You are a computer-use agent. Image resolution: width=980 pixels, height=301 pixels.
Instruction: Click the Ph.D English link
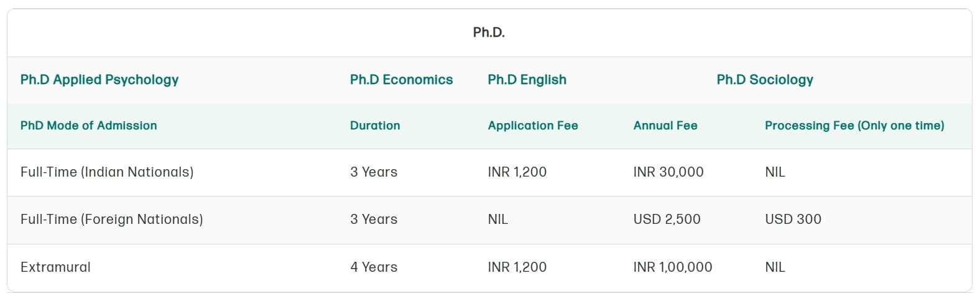pyautogui.click(x=527, y=80)
